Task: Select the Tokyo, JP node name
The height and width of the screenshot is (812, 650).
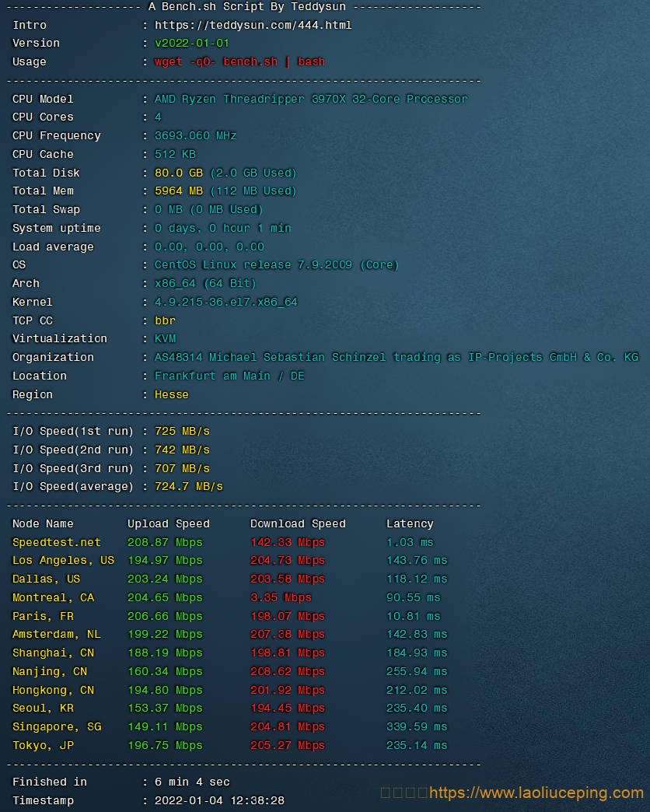Action: [x=43, y=746]
